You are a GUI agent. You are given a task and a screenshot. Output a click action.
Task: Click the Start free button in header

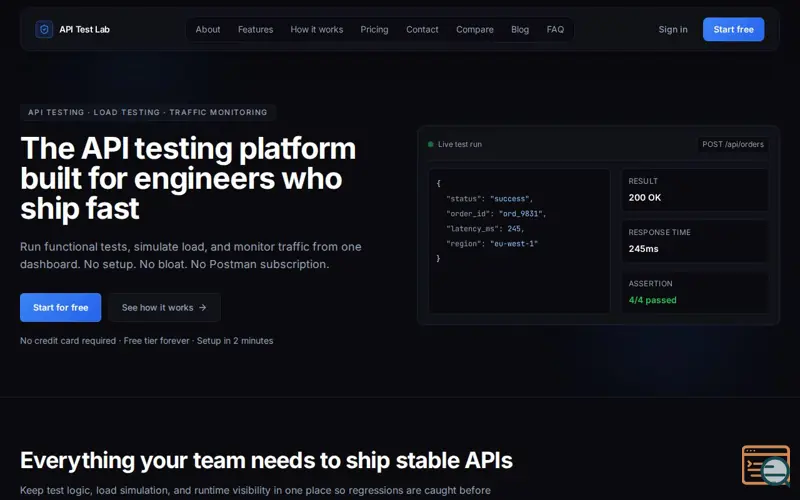[x=733, y=30]
